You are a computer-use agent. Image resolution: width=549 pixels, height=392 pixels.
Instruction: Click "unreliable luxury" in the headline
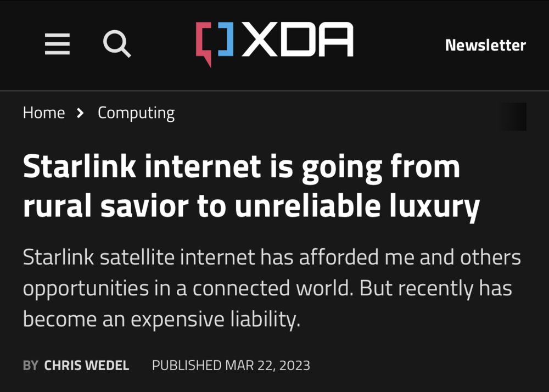point(357,205)
